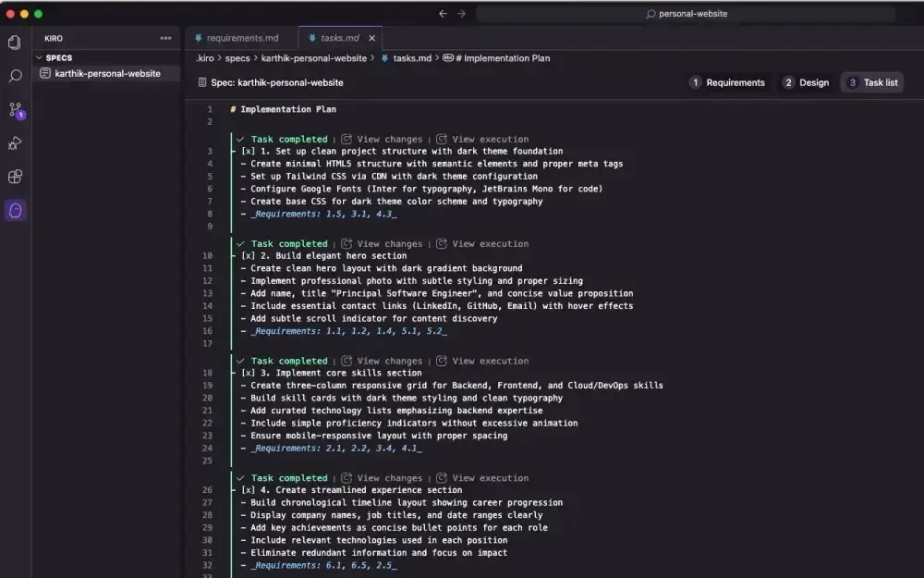
Task: Click the View execution icon for task 1
Action: point(442,140)
